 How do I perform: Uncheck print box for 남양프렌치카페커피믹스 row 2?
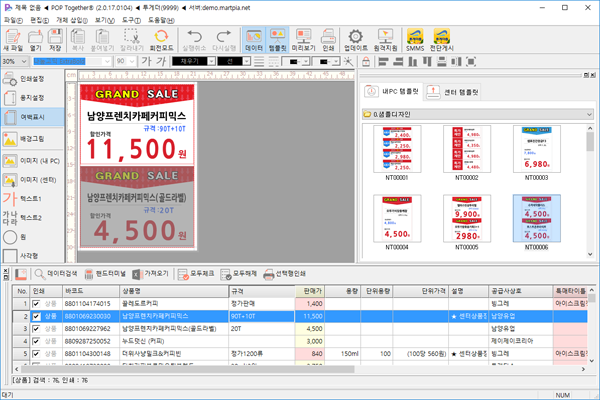pos(36,317)
